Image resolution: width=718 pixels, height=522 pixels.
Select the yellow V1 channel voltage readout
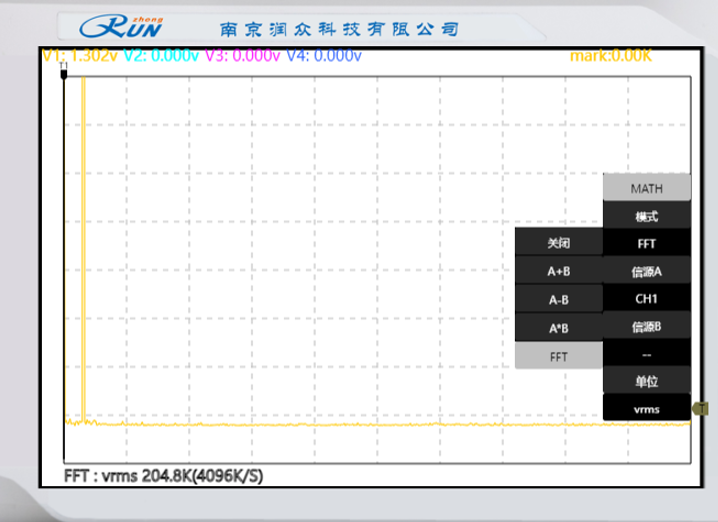pyautogui.click(x=80, y=56)
